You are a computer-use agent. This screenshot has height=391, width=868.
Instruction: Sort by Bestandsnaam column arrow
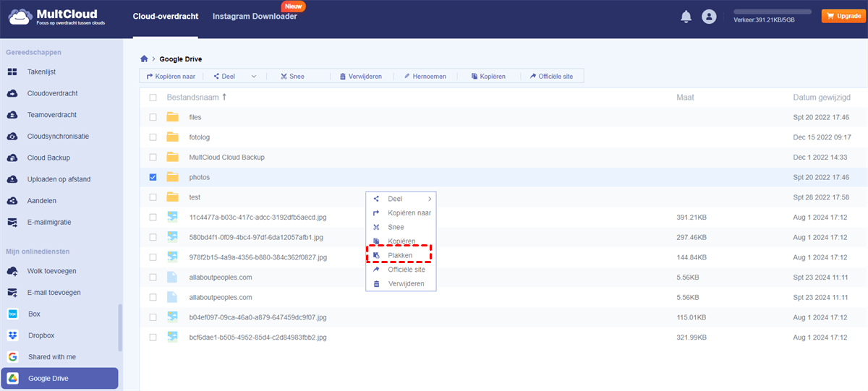224,97
